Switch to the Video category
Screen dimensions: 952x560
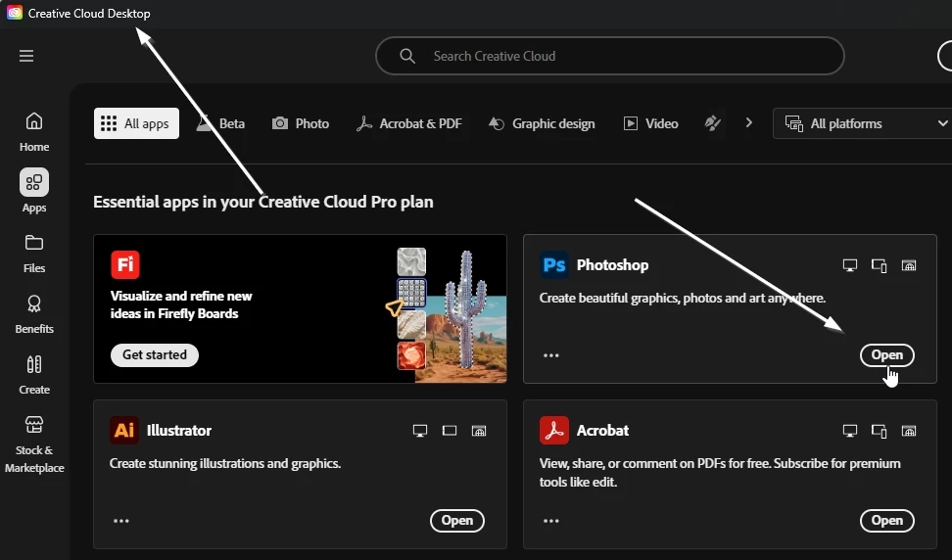point(650,123)
